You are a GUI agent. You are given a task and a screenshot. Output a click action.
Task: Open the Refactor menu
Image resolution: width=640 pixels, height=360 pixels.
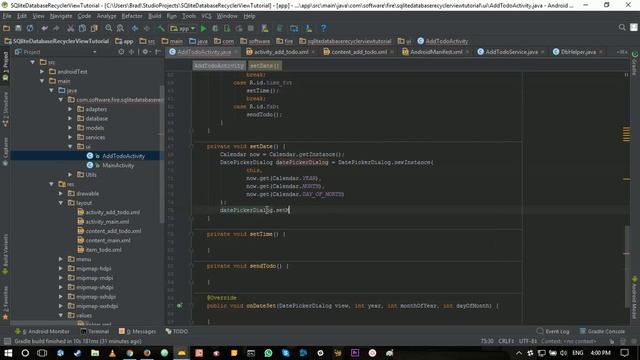pos(132,16)
